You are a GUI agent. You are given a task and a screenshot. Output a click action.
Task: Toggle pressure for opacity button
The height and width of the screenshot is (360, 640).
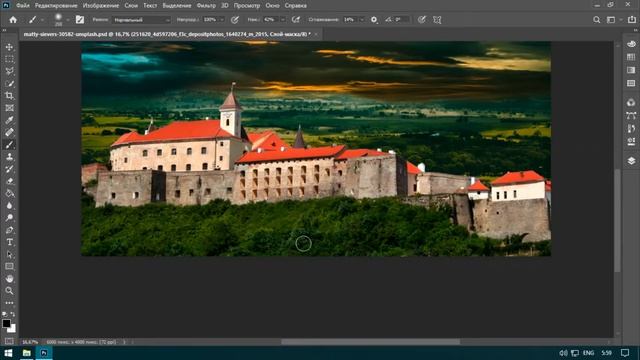235,20
